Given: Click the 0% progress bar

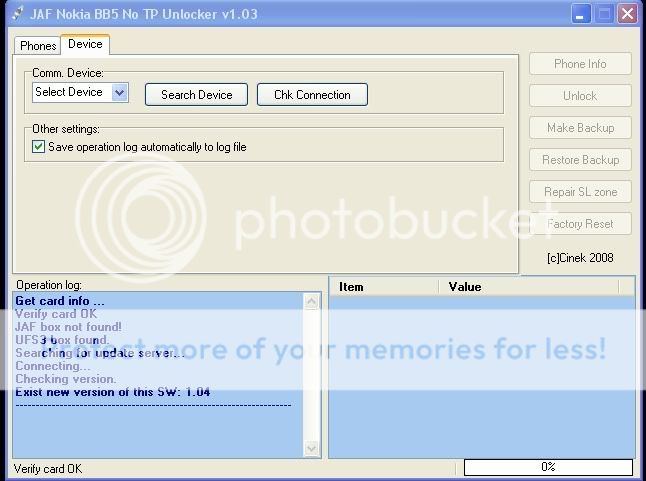Looking at the screenshot, I should [548, 467].
